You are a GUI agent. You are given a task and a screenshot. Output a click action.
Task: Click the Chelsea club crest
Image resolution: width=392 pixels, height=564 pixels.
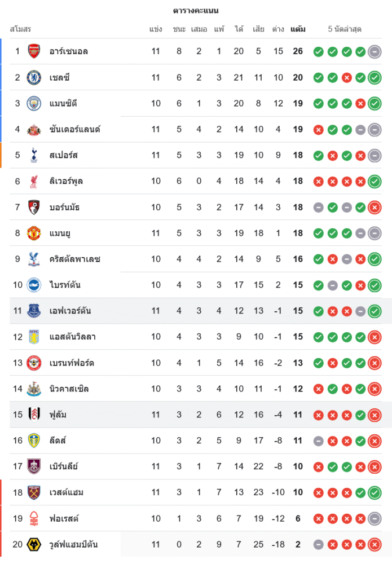pyautogui.click(x=34, y=77)
